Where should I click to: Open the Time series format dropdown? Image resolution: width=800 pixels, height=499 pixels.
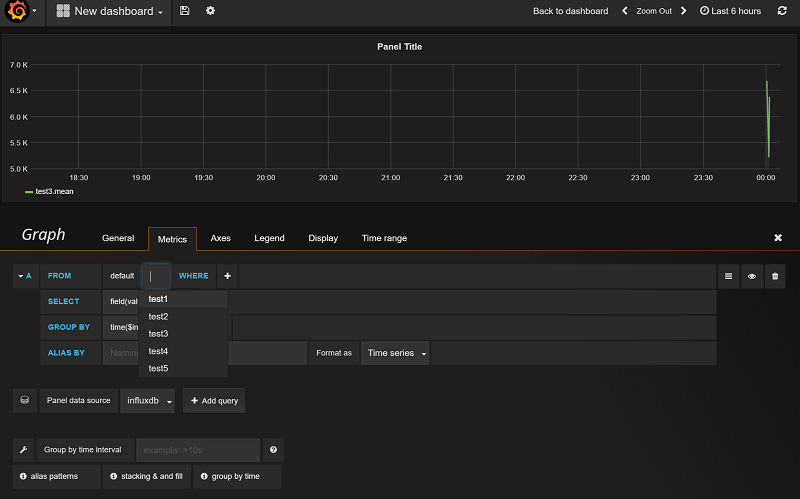click(395, 353)
